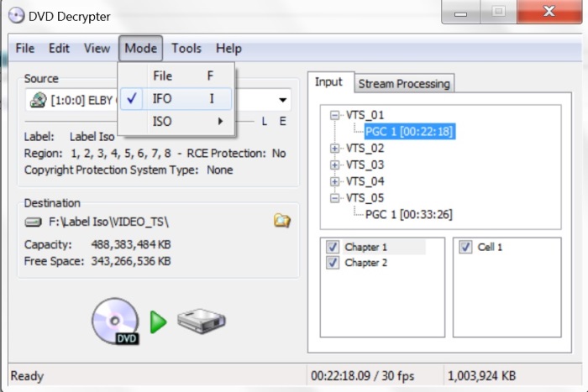Click the 1,003,924 KB size status
This screenshot has height=392, width=588.
(481, 376)
